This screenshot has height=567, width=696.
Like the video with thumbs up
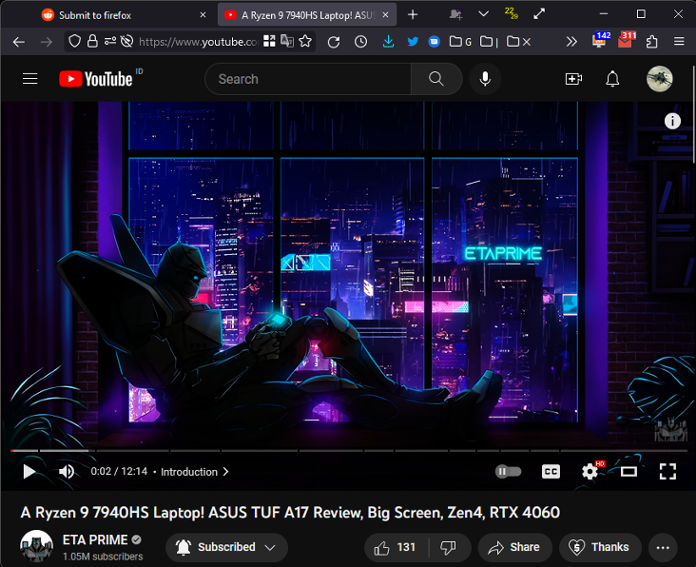pyautogui.click(x=395, y=547)
